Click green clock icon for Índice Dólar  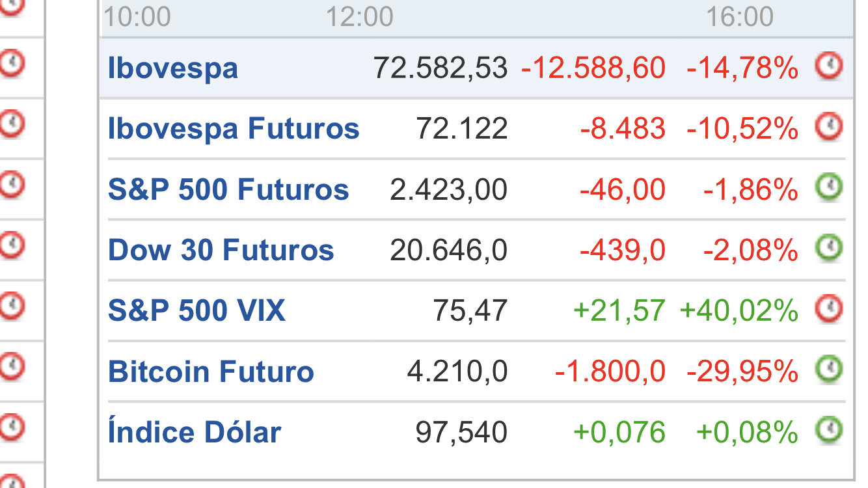829,430
